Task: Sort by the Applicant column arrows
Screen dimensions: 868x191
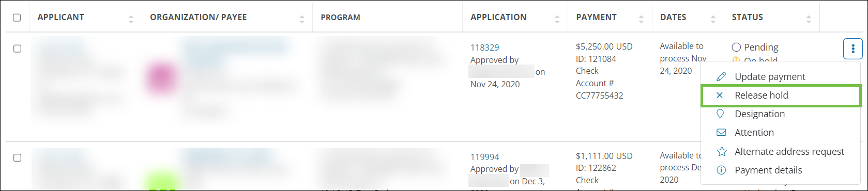Action: (x=131, y=19)
